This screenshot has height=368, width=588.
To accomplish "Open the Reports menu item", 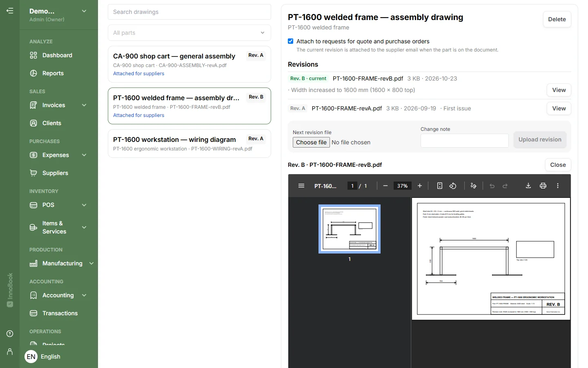I will 53,73.
